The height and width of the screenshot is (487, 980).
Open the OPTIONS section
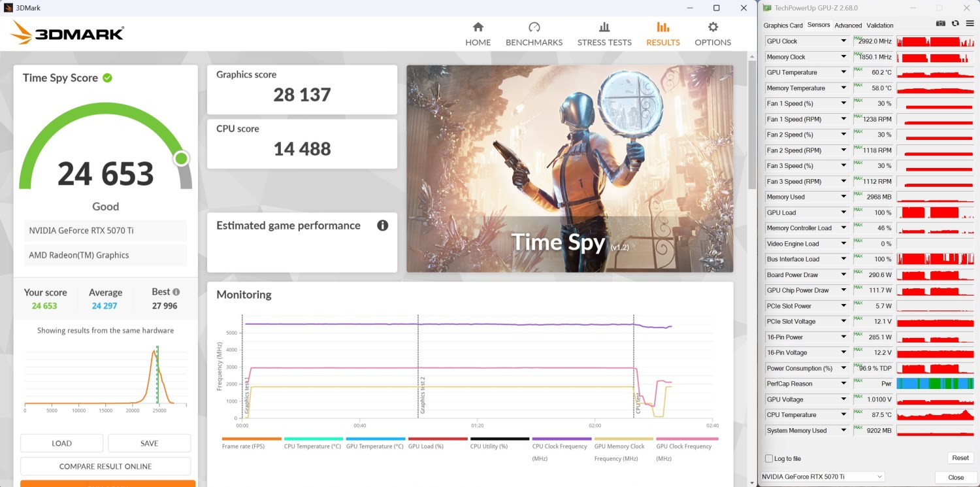(713, 34)
